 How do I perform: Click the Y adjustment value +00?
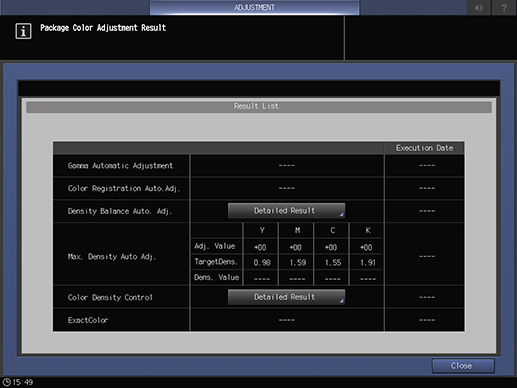[x=260, y=247]
